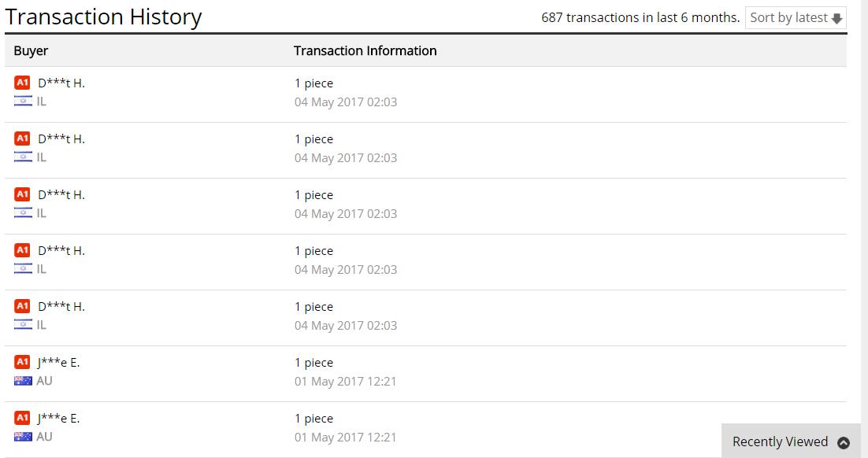This screenshot has height=458, width=868.
Task: Open buyer J***e E. in the last row
Action: click(58, 418)
